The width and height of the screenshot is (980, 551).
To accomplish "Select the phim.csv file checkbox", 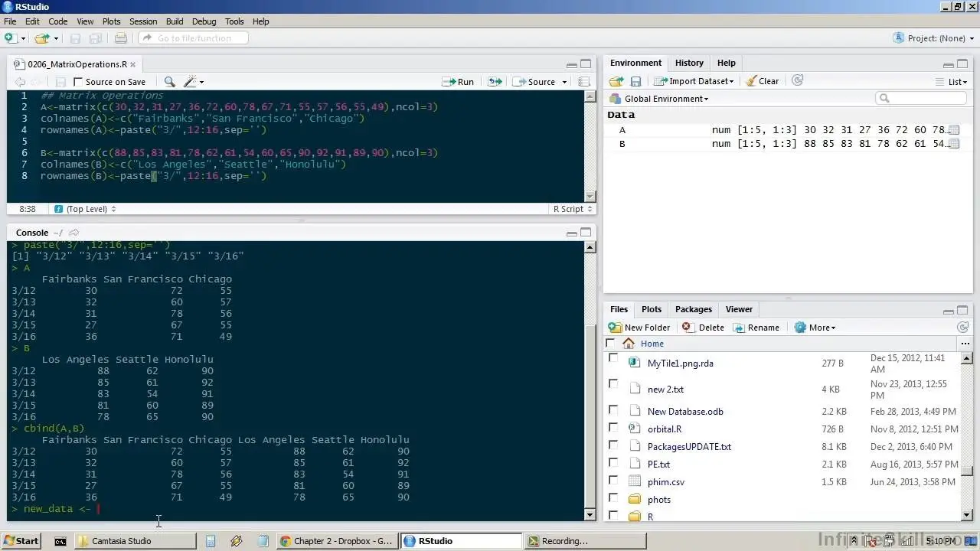I will click(x=612, y=481).
